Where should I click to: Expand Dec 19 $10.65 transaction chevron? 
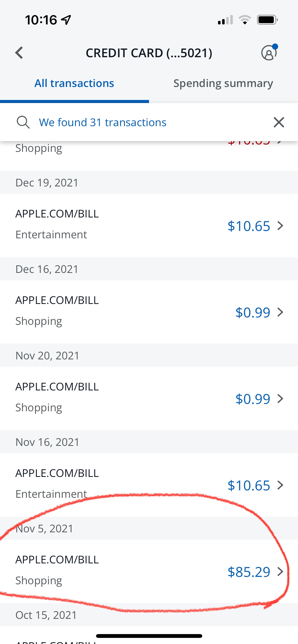coord(280,226)
